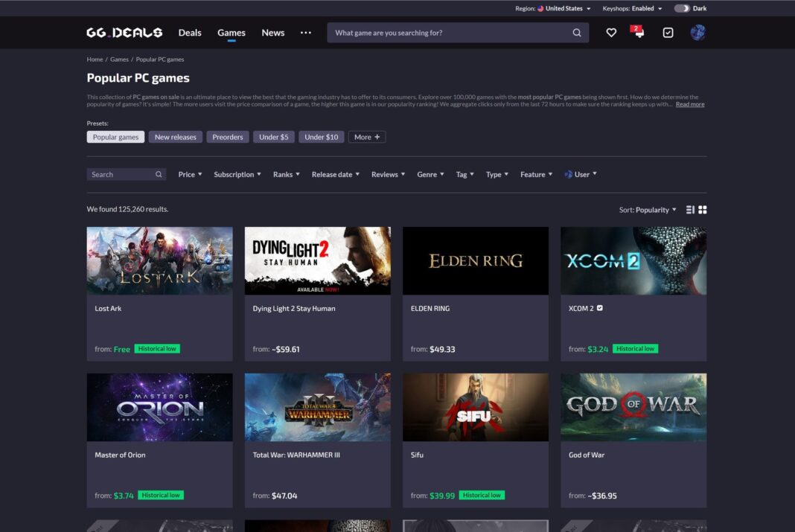The image size is (795, 532).
Task: Expand the User filter
Action: coord(581,174)
